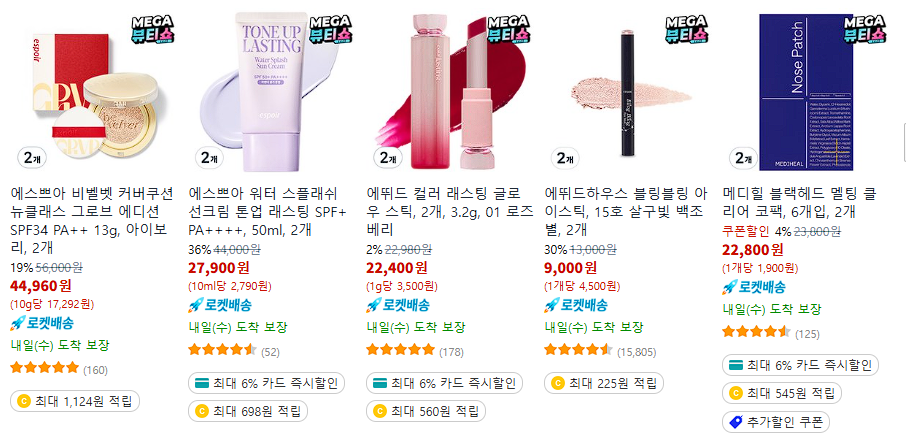
Task: Click 최대 698원 적립 badge
Action: (x=248, y=412)
